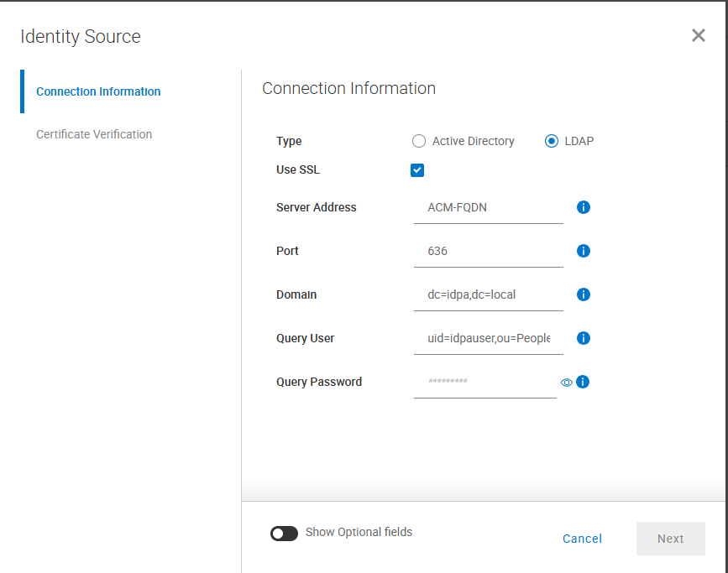The height and width of the screenshot is (573, 728).
Task: Reveal the Query Password with the eye icon
Action: coord(568,382)
